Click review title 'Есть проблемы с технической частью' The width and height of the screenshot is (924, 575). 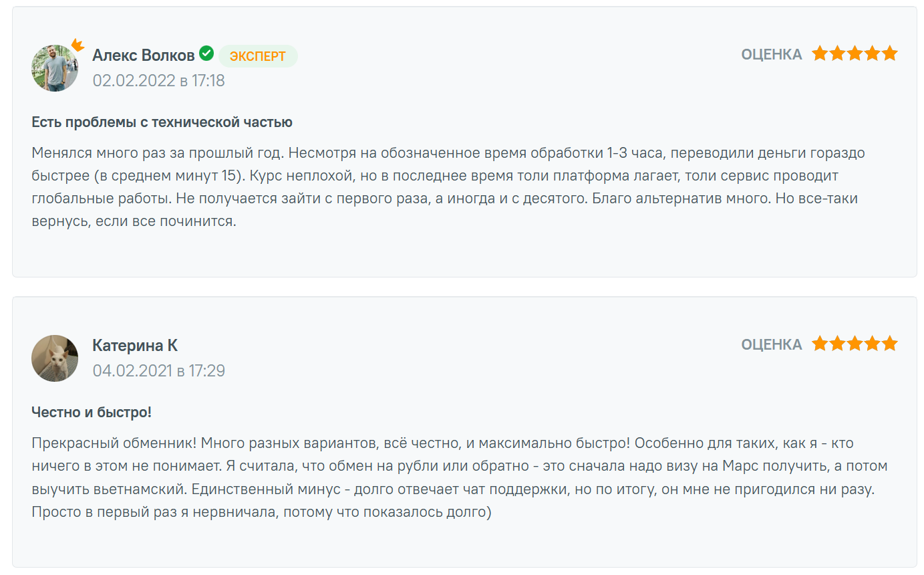[x=162, y=122]
